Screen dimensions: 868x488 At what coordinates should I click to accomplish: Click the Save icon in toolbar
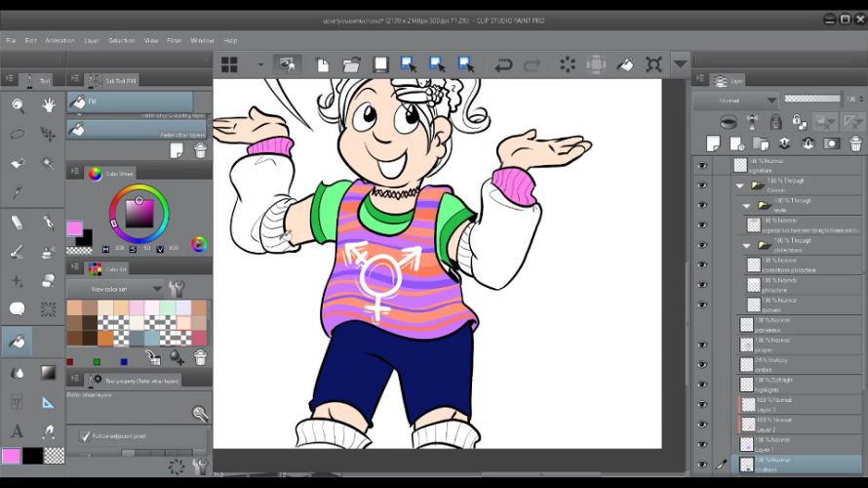point(380,64)
